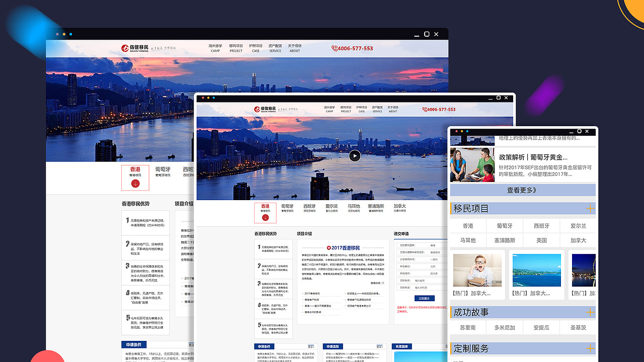Expand 移民项目 section plus icon in mobile
The width and height of the screenshot is (644, 362).
point(590,209)
